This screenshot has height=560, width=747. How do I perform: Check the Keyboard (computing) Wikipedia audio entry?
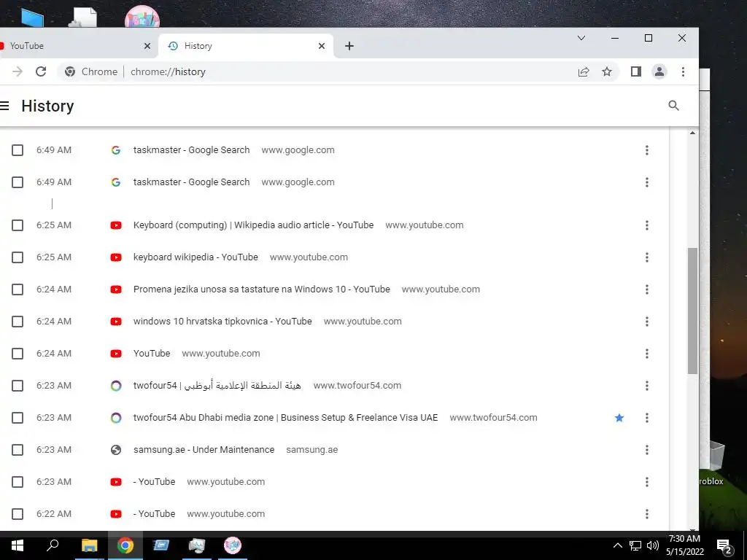18,225
